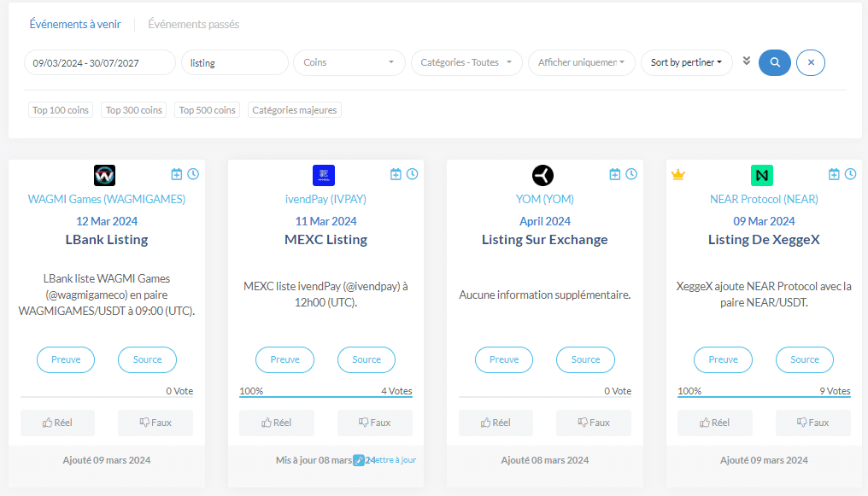Add YOM event to calendar icon
Screen dimensions: 868x496
[615, 174]
